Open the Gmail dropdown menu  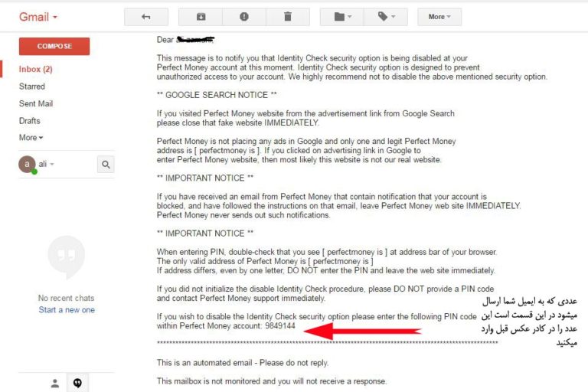38,17
